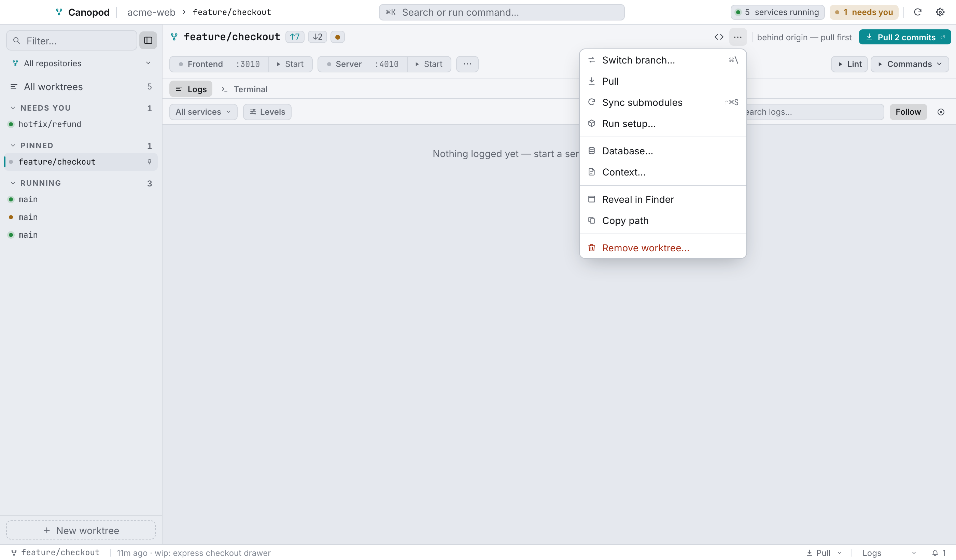
Task: Select Sync submodules menu item
Action: pyautogui.click(x=663, y=102)
